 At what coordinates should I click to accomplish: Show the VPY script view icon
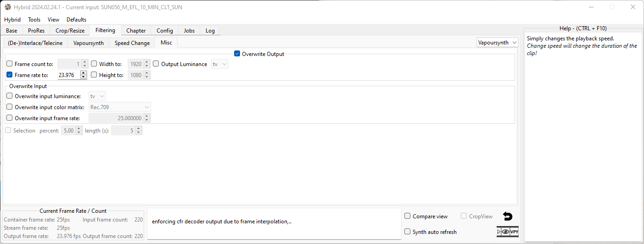[x=515, y=232]
